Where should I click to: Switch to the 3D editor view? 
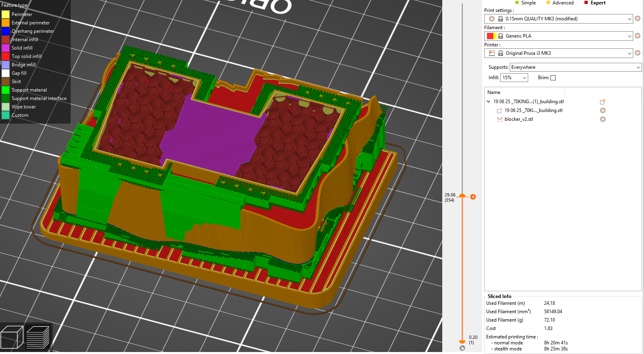(x=12, y=337)
